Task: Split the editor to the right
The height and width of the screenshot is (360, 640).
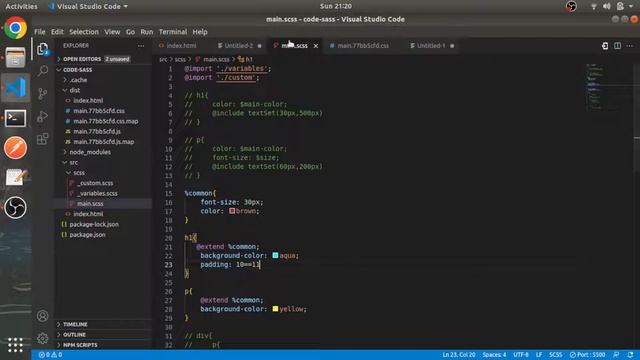Action: click(x=618, y=46)
